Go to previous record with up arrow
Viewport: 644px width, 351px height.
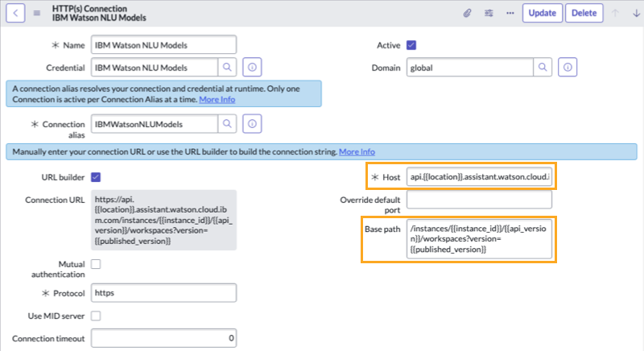(615, 13)
